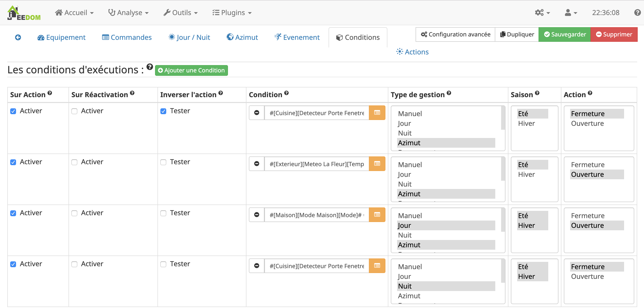The image size is (644, 308).
Task: Open command picker for Exterieur Meteo condition
Action: (x=377, y=164)
